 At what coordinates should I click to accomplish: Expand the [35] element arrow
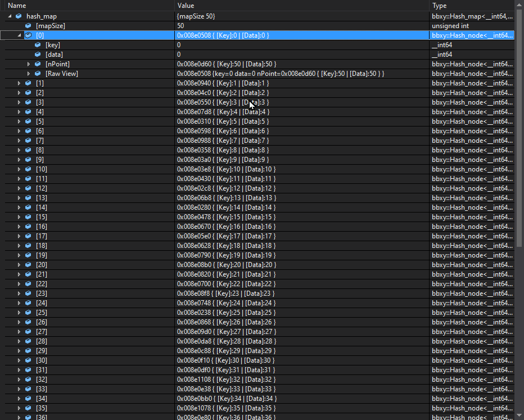(x=19, y=408)
